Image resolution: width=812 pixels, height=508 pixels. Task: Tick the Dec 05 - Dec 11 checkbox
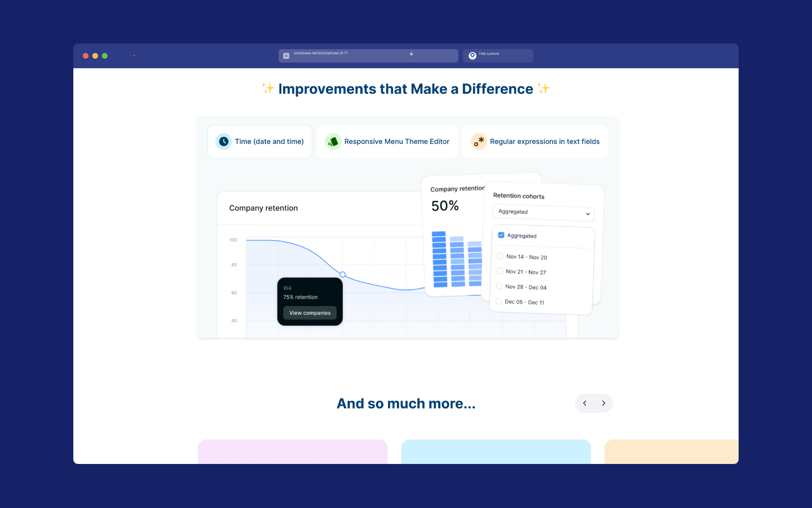click(498, 301)
